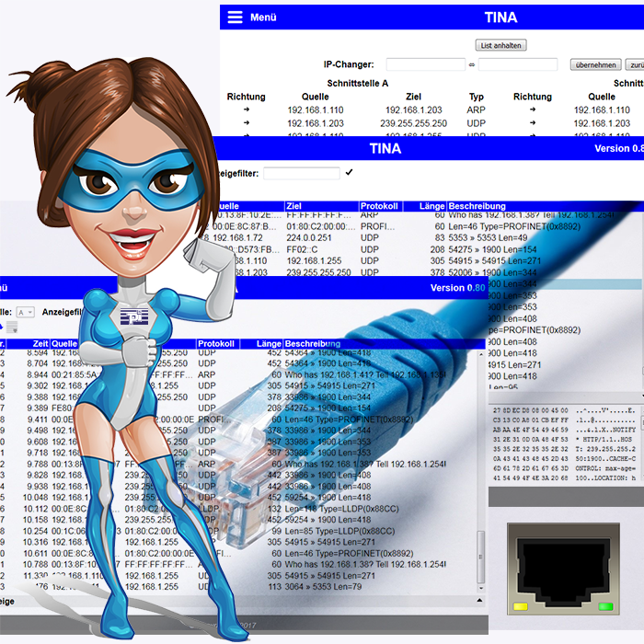Click the green LED on the Ethernet port
The height and width of the screenshot is (644, 644).
(x=605, y=606)
